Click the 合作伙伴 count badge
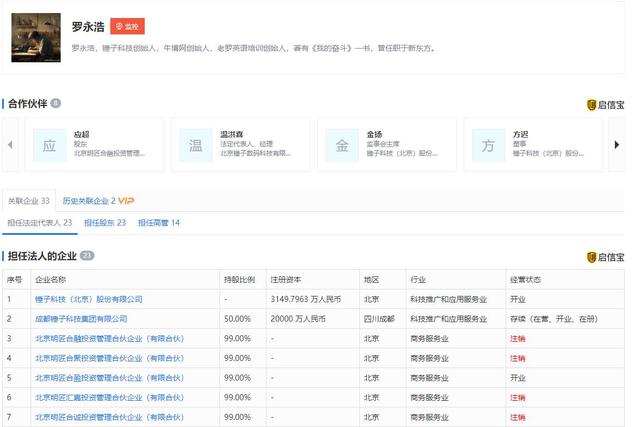640x427 pixels. click(x=56, y=103)
